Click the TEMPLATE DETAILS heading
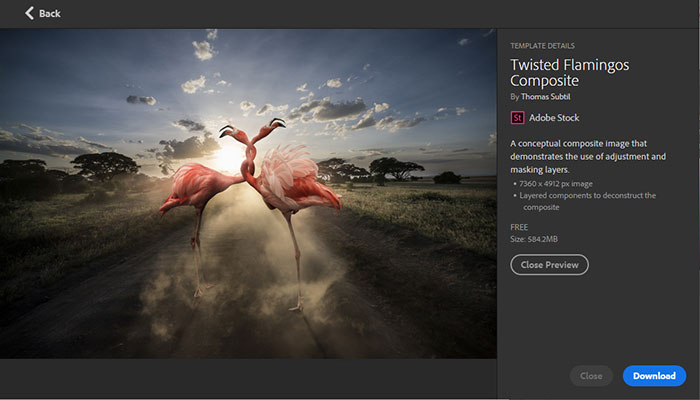 (542, 46)
